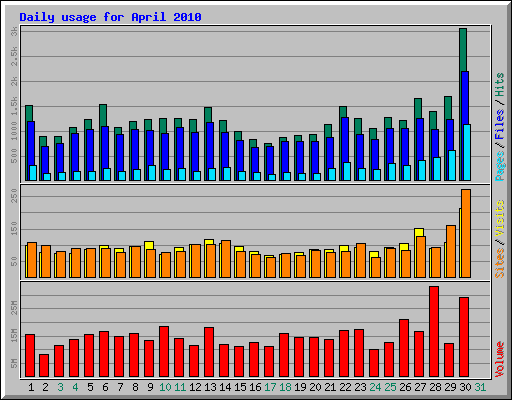Click the red volume bar for day 1
The height and width of the screenshot is (400, 512).
pyautogui.click(x=30, y=356)
